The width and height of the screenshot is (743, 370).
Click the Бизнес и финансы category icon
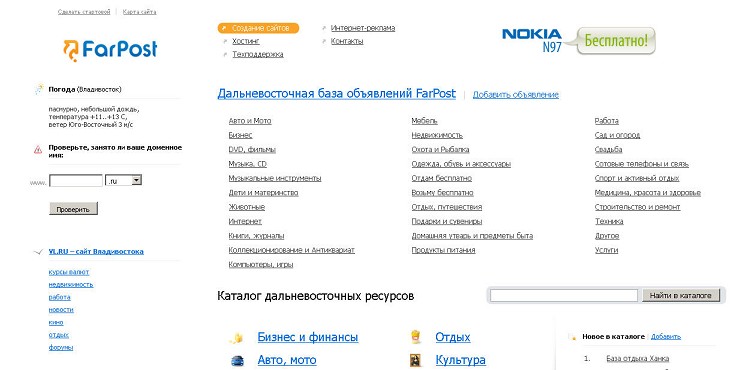click(236, 338)
